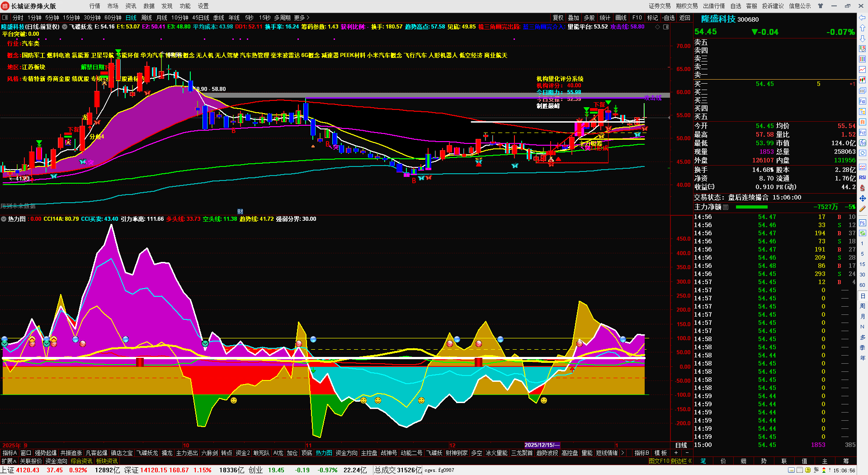Image resolution: width=868 pixels, height=475 pixels.
Task: Expand the 扩展 panel toggle
Action: [9, 461]
